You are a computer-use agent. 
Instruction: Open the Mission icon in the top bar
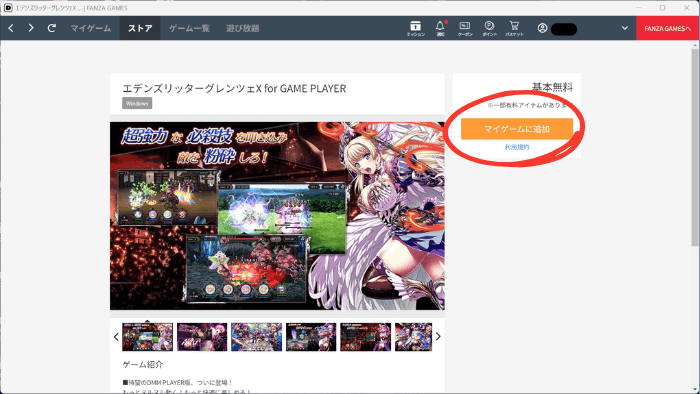tap(415, 29)
